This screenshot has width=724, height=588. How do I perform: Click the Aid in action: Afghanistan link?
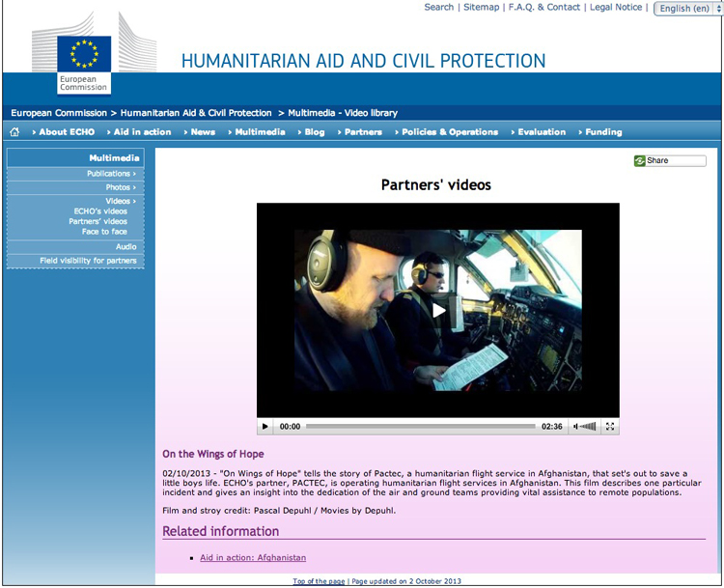(253, 558)
